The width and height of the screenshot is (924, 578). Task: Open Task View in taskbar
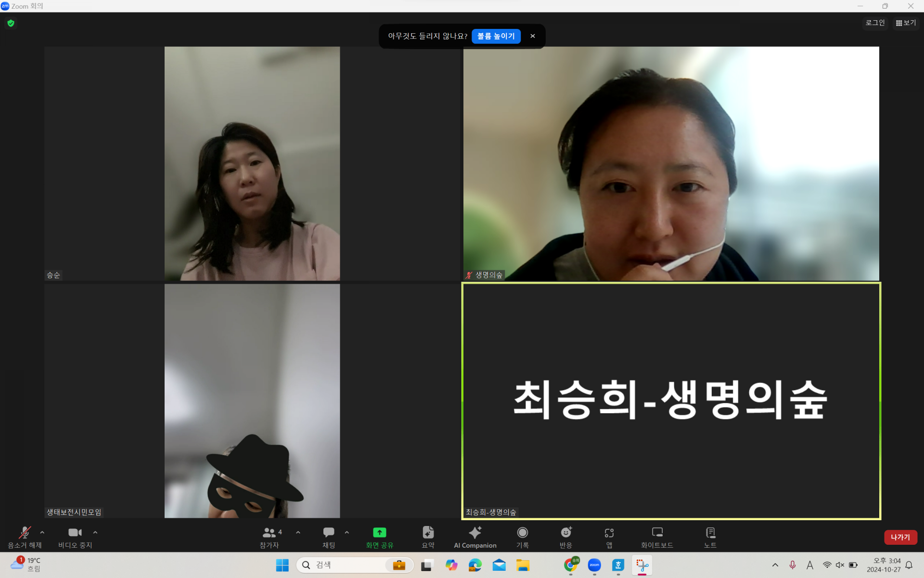pos(427,565)
